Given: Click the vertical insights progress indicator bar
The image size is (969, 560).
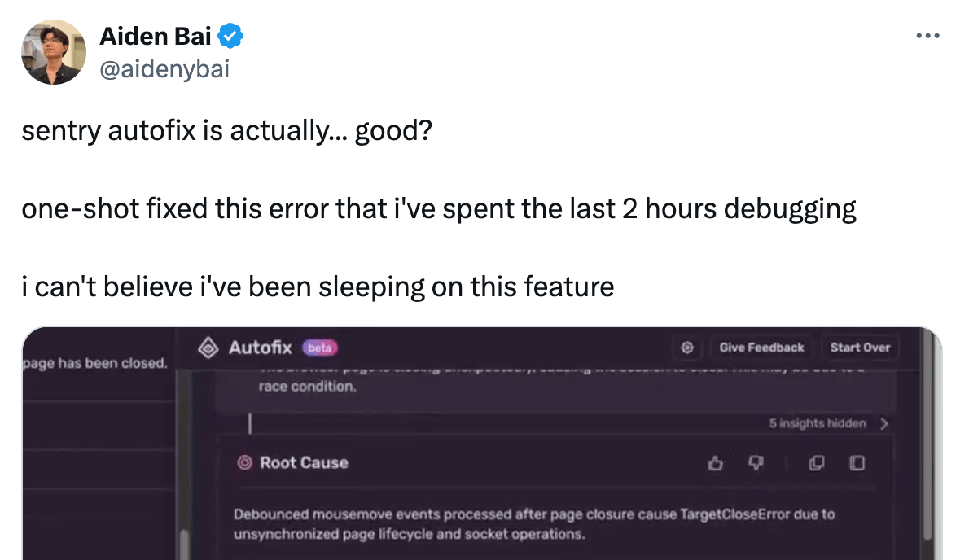Looking at the screenshot, I should coord(250,423).
